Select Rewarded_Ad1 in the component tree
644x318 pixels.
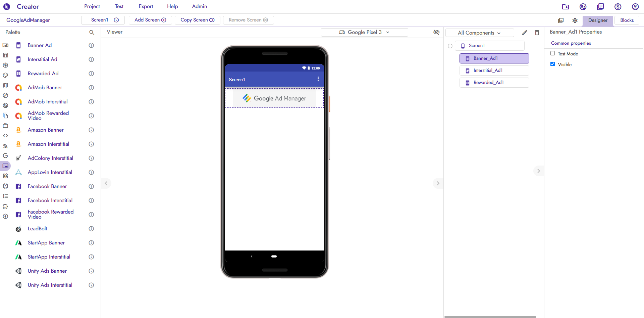494,83
